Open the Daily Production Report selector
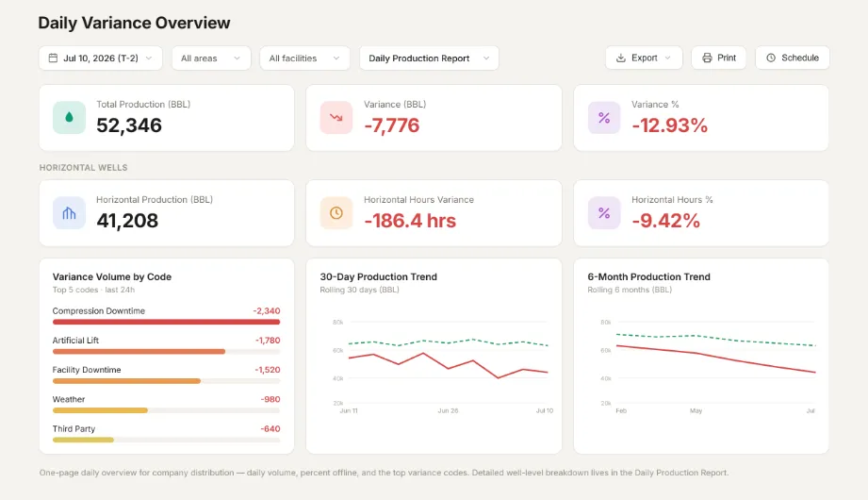The width and height of the screenshot is (868, 500). pos(429,58)
